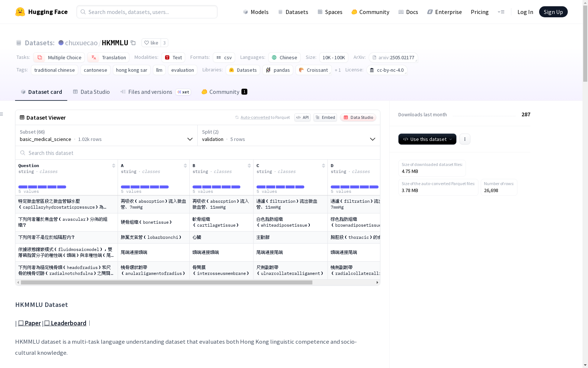Switch to the Data Studio tab

point(92,92)
